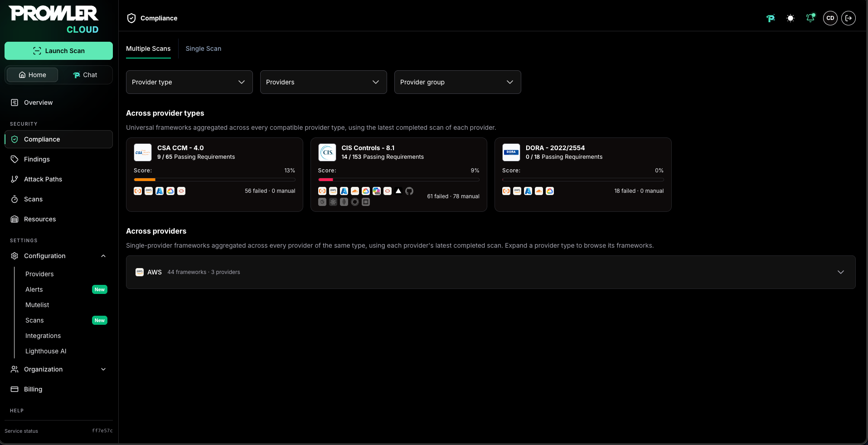This screenshot has height=445, width=868.
Task: Click the '61 failed · 78 manual' text
Action: point(453,196)
